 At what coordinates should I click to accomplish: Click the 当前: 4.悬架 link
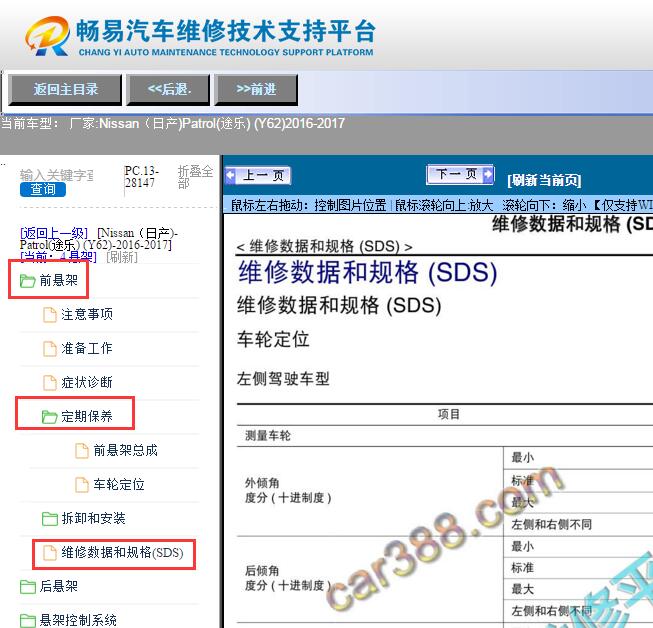click(58, 257)
